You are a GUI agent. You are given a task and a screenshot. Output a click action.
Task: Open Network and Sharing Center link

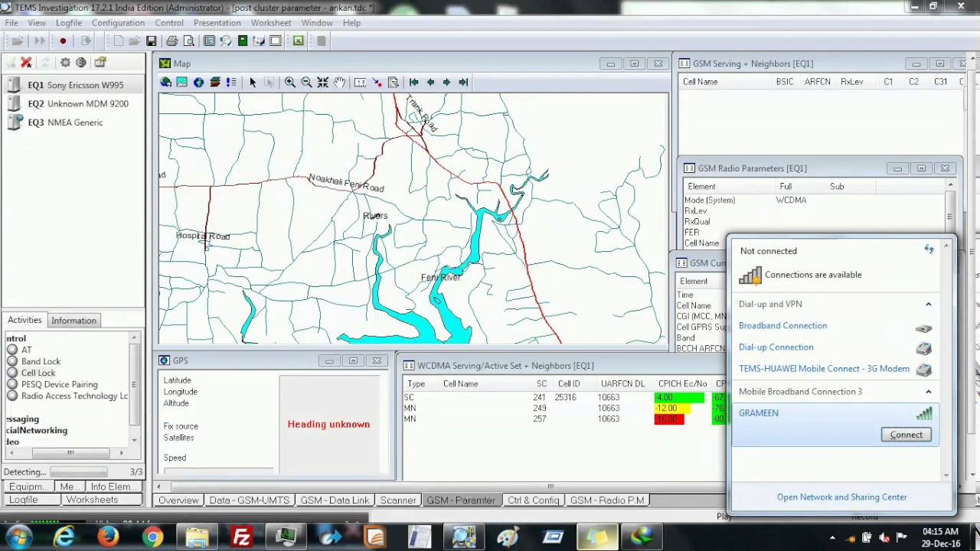(x=841, y=497)
